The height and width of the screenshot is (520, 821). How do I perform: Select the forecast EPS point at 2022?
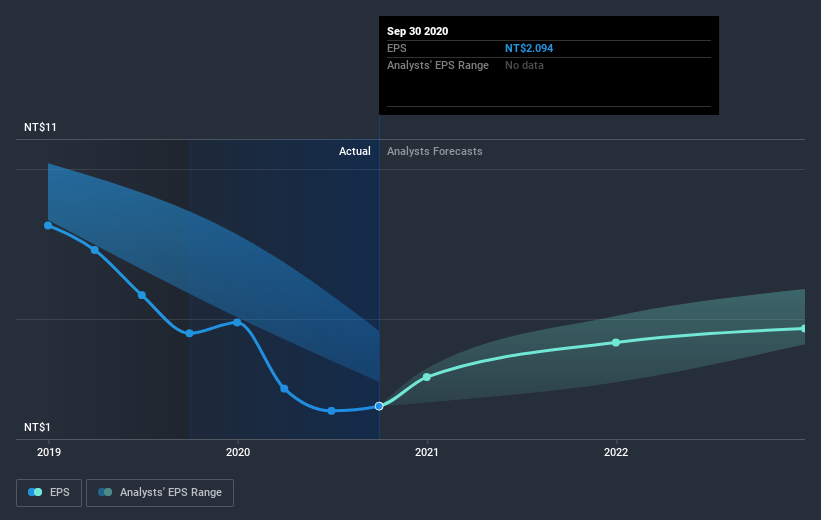tap(616, 342)
